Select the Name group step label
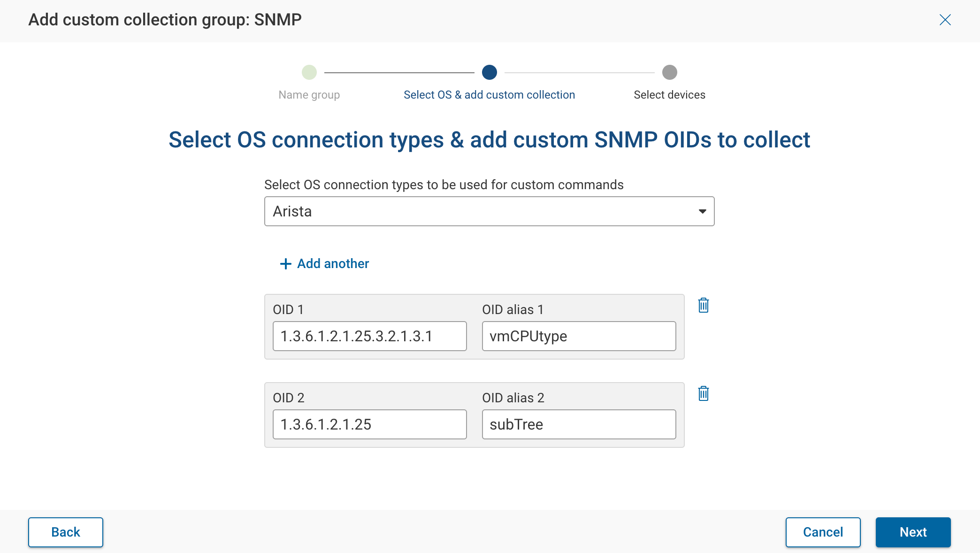 pyautogui.click(x=309, y=94)
